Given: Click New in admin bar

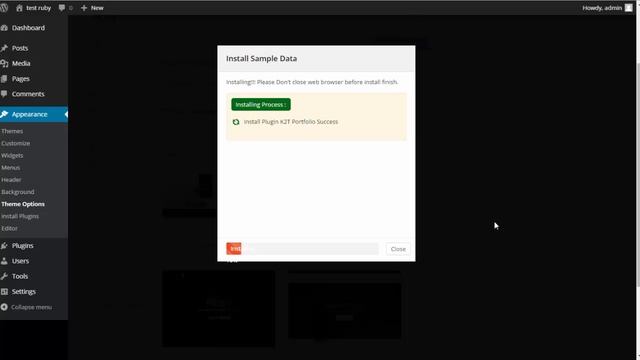Looking at the screenshot, I should [97, 8].
